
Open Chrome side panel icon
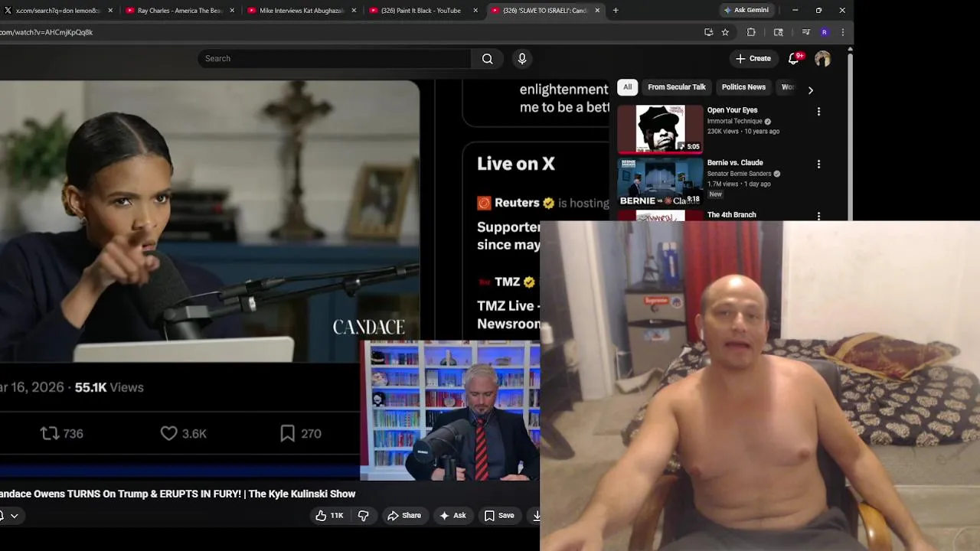(779, 32)
